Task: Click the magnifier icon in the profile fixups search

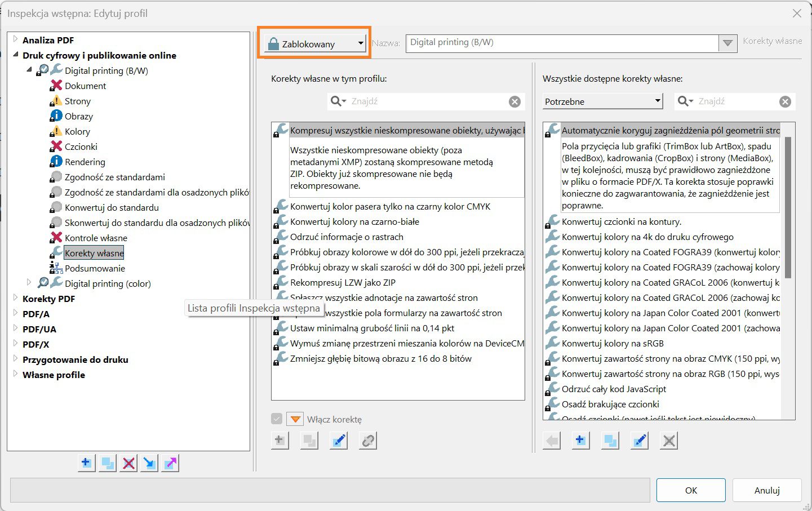Action: pos(338,101)
